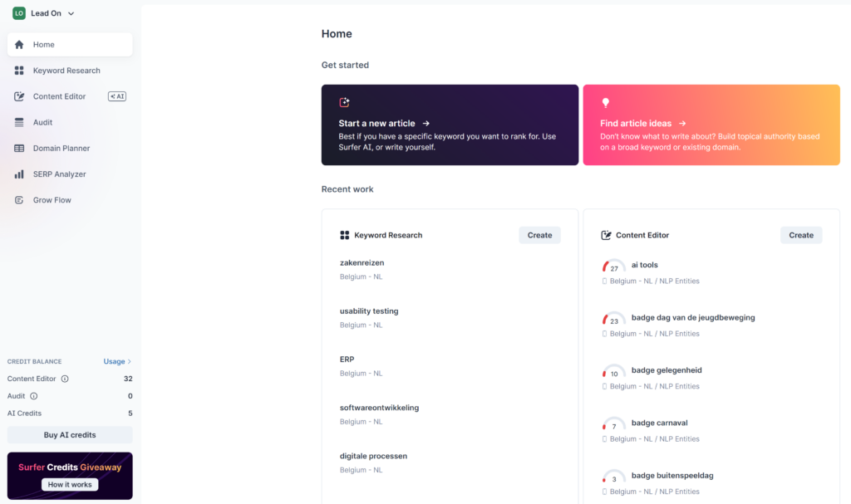Open Keyword Research from the sidebar

pyautogui.click(x=70, y=71)
